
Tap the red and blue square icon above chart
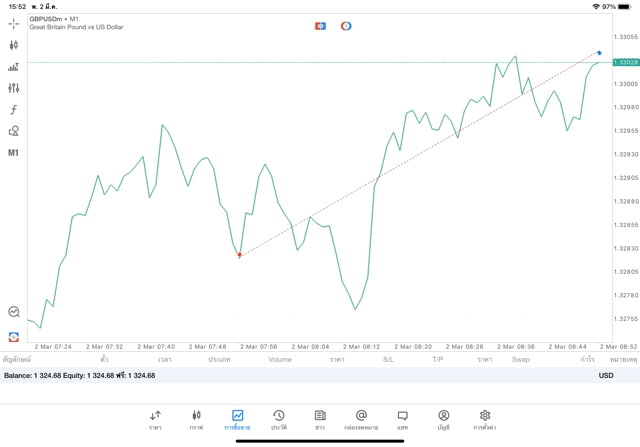coord(320,26)
